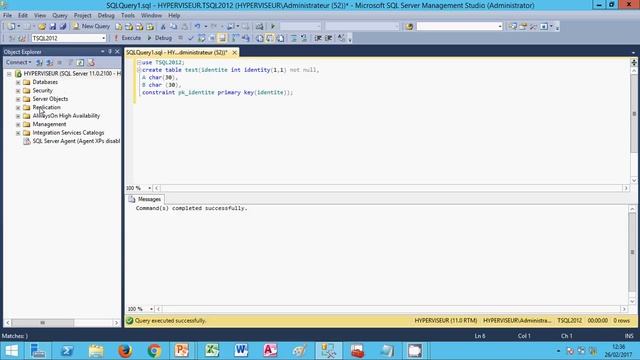The image size is (640, 360).
Task: Open Google Chrome from the taskbar
Action: coord(154,351)
